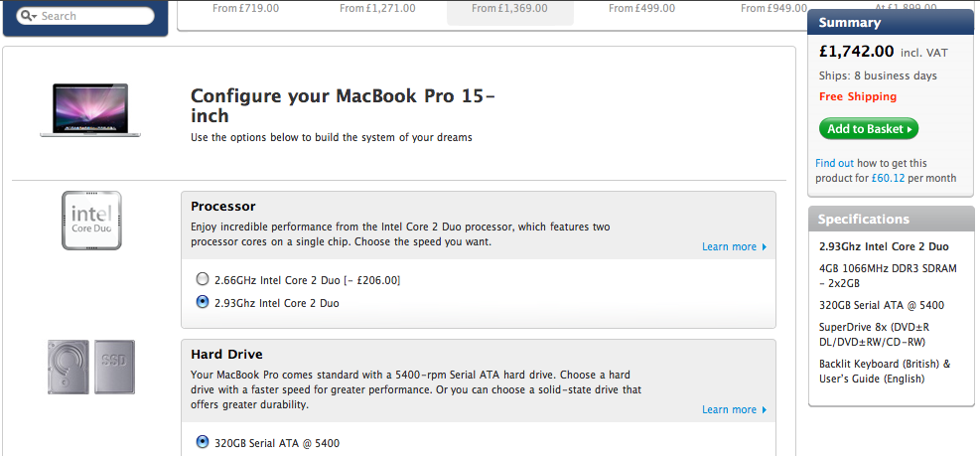Click the Find out financing link
The image size is (980, 456).
(834, 163)
